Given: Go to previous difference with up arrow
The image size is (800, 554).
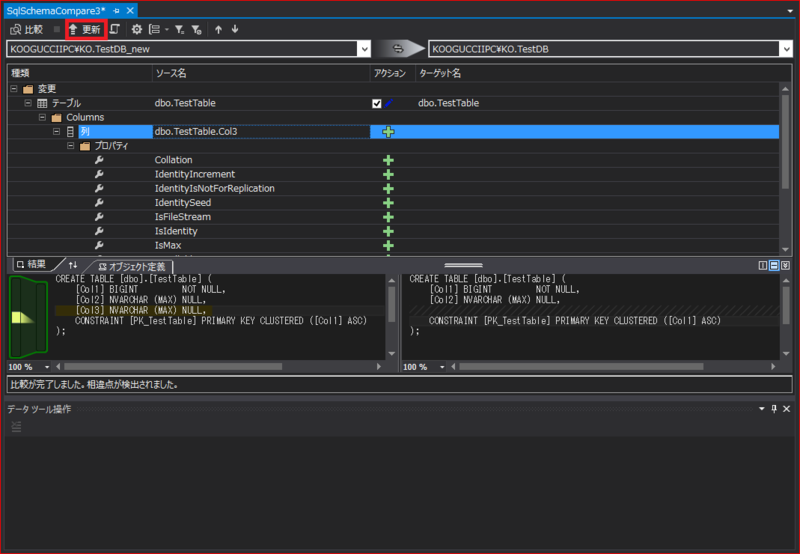Looking at the screenshot, I should [218, 29].
